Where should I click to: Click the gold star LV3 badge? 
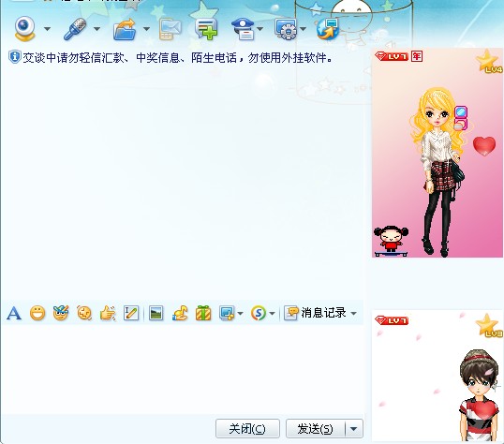coord(489,325)
